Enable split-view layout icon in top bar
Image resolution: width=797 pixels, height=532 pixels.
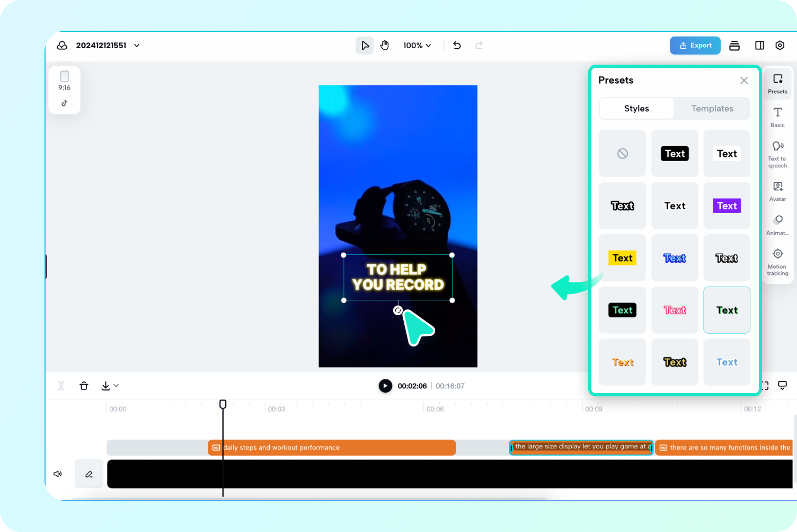(x=759, y=45)
